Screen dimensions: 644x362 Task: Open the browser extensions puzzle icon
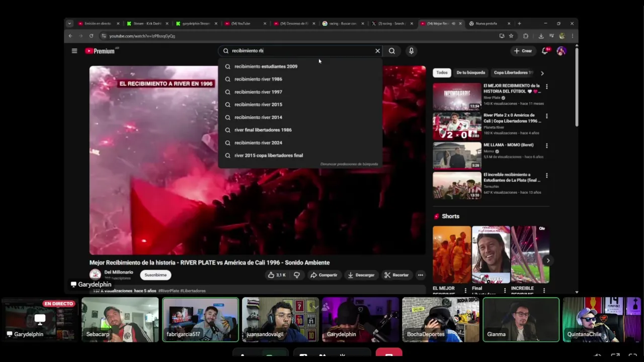526,36
